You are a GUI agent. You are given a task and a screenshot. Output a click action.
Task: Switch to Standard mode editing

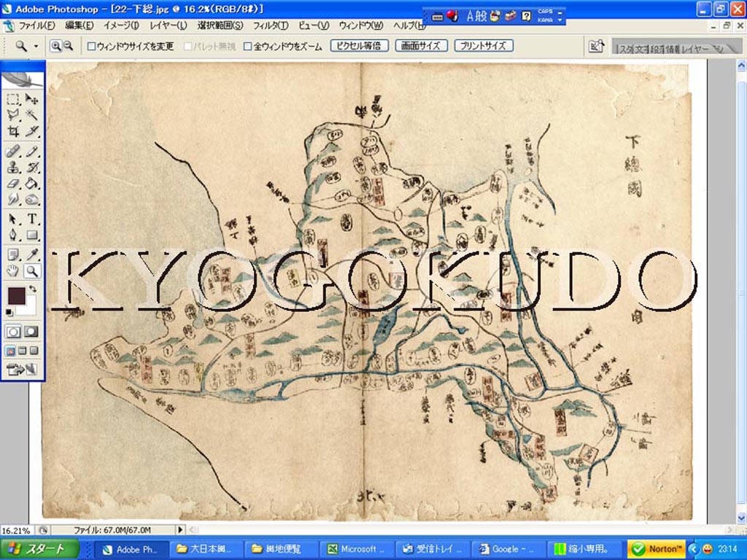pyautogui.click(x=13, y=332)
